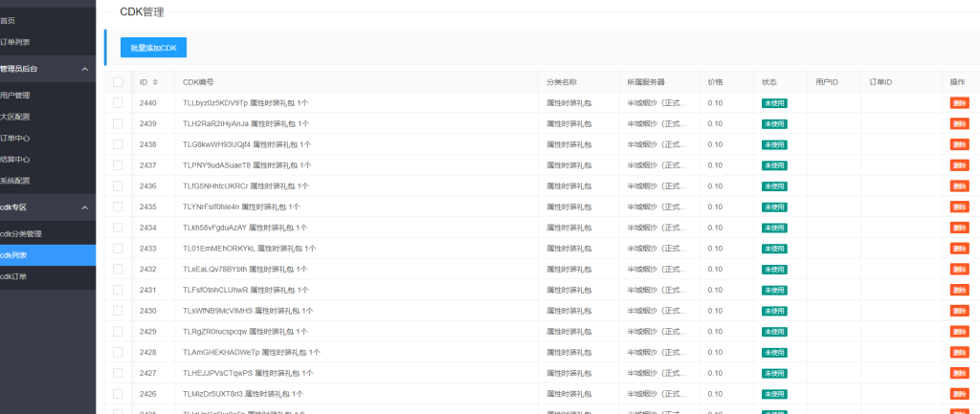Mark the checkbox for row ID 2429

118,332
